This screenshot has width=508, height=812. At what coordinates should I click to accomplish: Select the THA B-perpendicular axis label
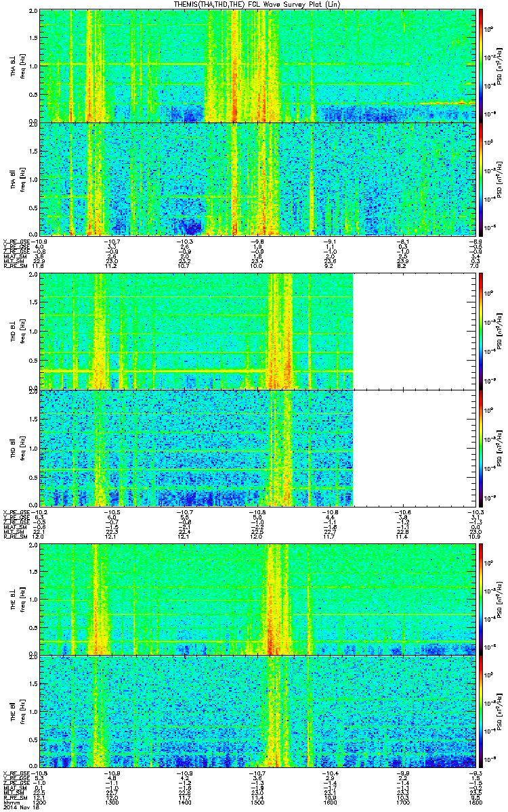coord(13,66)
